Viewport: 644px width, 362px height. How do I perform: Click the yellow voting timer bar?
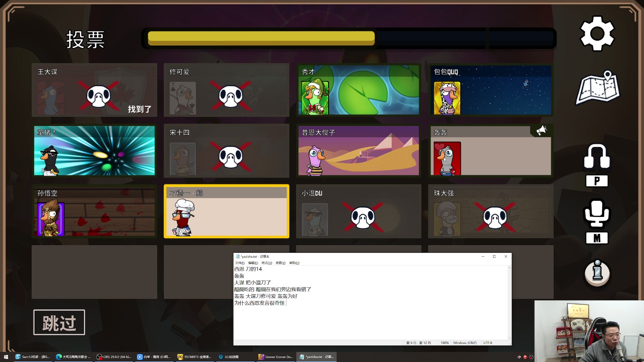[261, 38]
